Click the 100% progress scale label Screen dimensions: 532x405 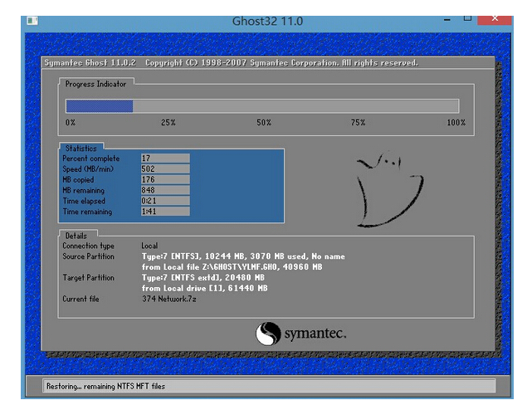point(456,123)
